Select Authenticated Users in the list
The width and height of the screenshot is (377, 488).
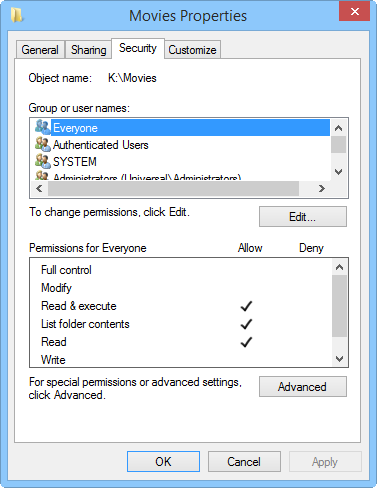[x=101, y=145]
